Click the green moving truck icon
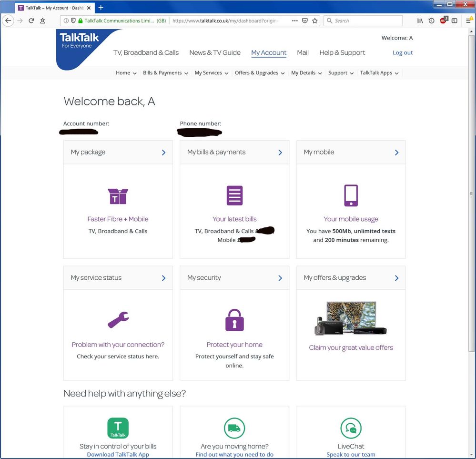476x459 pixels. 234,428
